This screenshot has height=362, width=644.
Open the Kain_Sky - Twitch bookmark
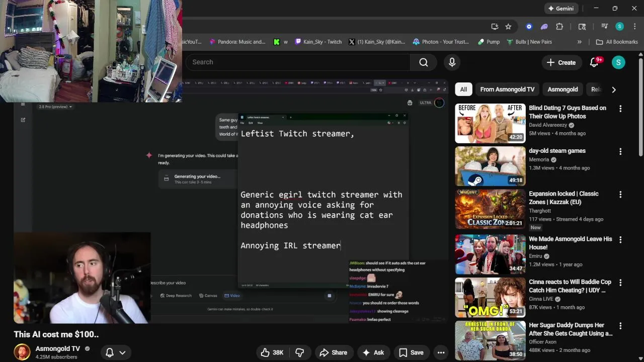click(x=318, y=42)
